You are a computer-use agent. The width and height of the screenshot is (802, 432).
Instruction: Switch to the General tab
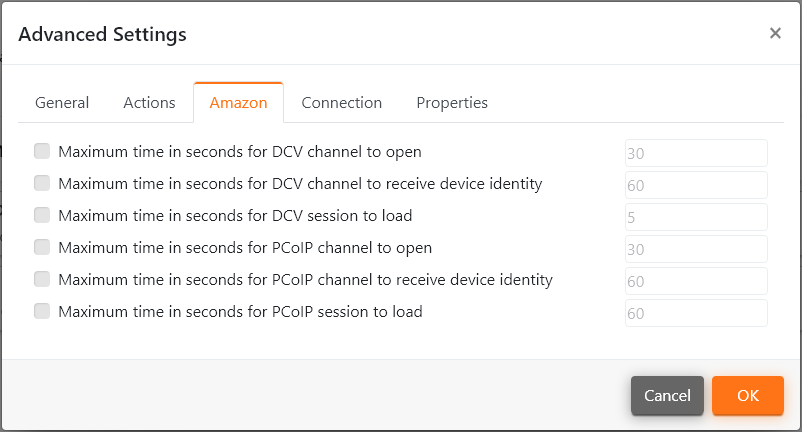[62, 103]
